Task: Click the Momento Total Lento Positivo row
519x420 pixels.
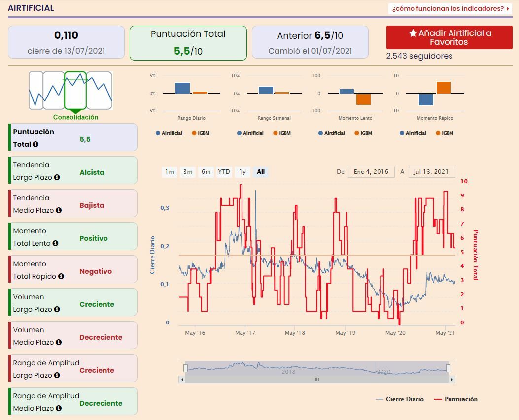Action: click(73, 236)
